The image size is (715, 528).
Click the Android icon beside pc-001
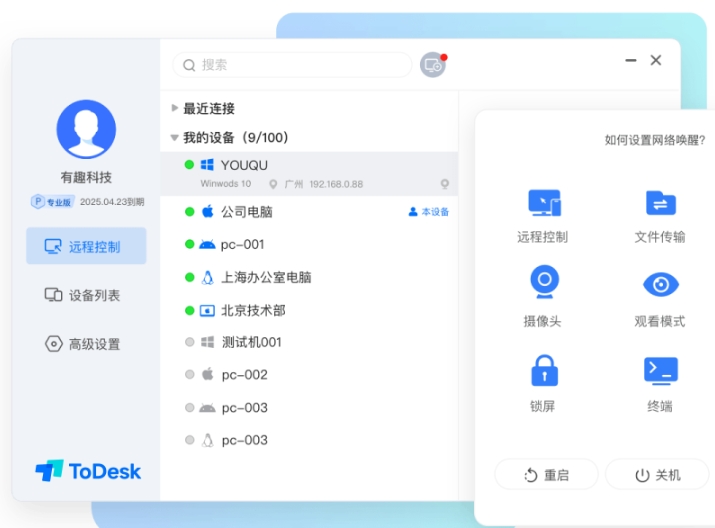(207, 245)
